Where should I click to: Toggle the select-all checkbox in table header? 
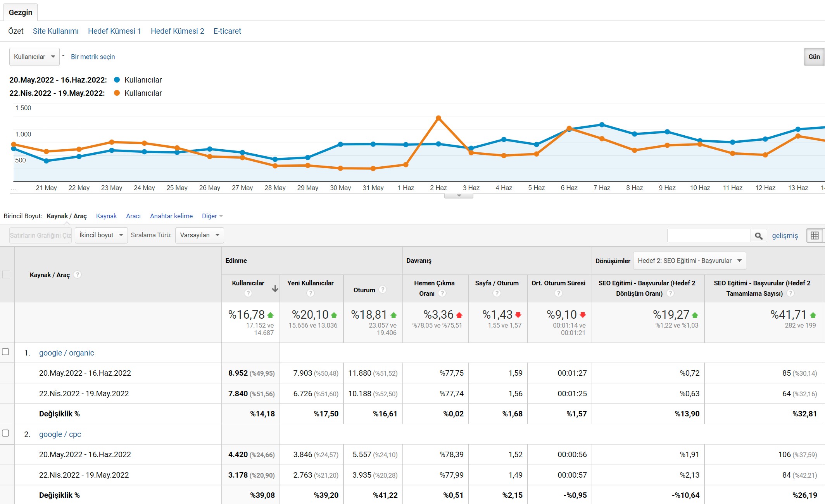point(6,274)
